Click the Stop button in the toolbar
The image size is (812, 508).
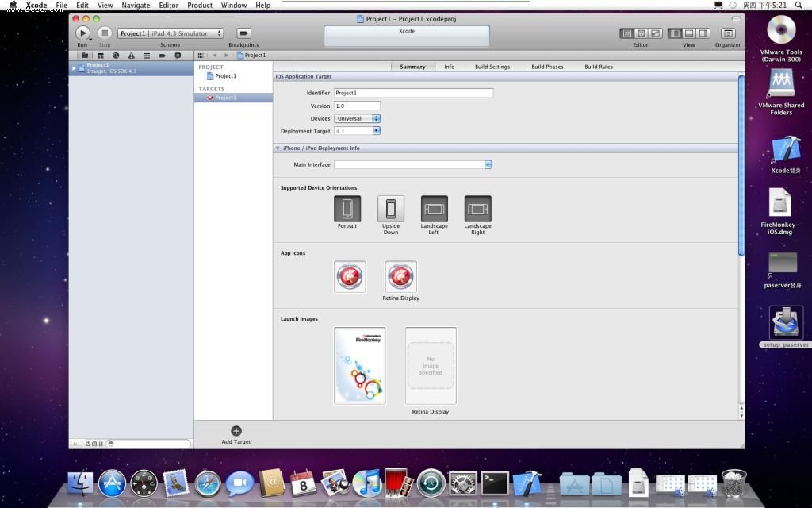(x=105, y=33)
